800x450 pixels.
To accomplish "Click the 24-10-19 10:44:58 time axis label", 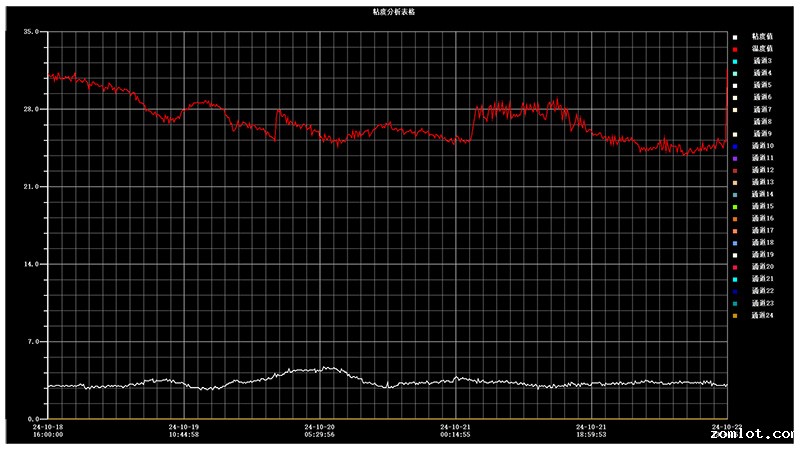I will [183, 430].
